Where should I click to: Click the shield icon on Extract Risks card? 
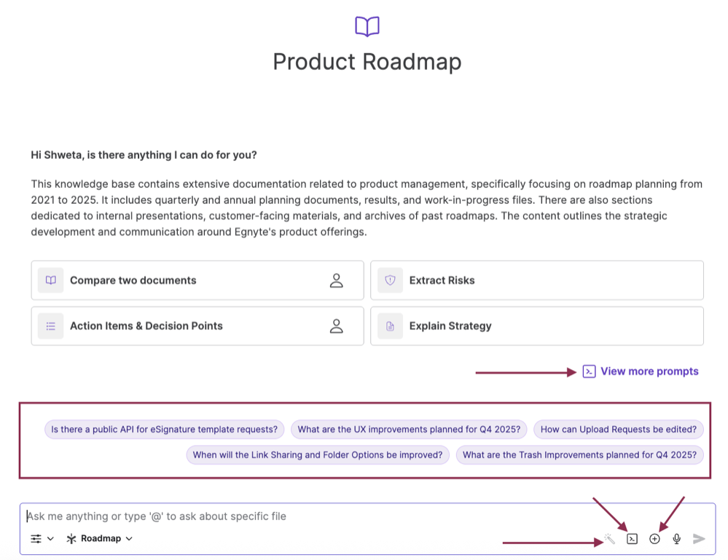[x=390, y=280]
